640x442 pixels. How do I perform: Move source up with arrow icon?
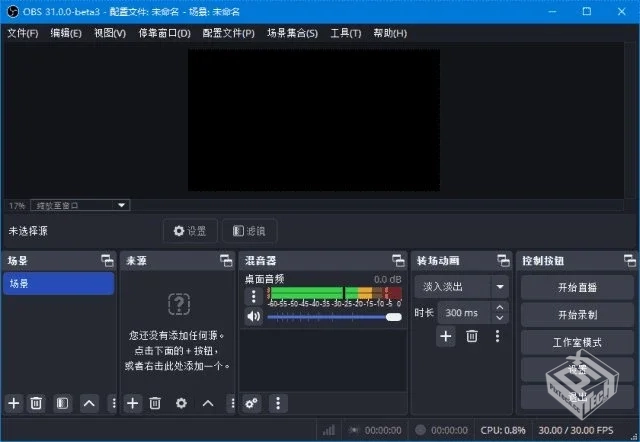(x=208, y=403)
